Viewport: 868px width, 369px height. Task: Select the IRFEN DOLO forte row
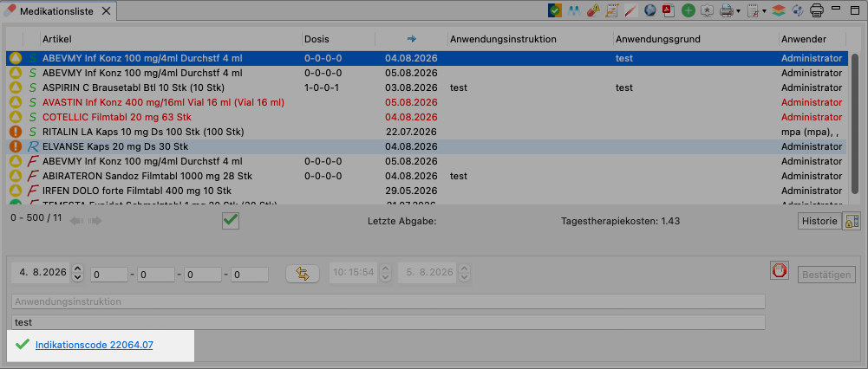point(427,191)
